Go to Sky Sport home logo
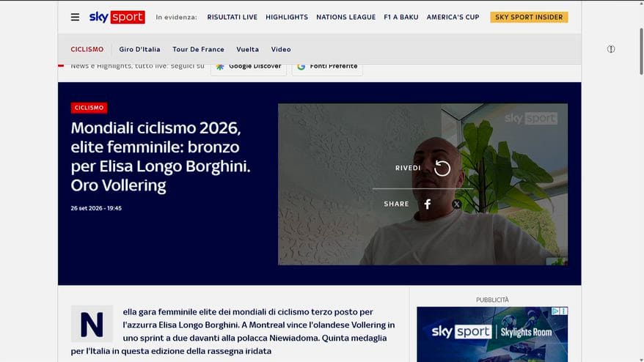 117,18
